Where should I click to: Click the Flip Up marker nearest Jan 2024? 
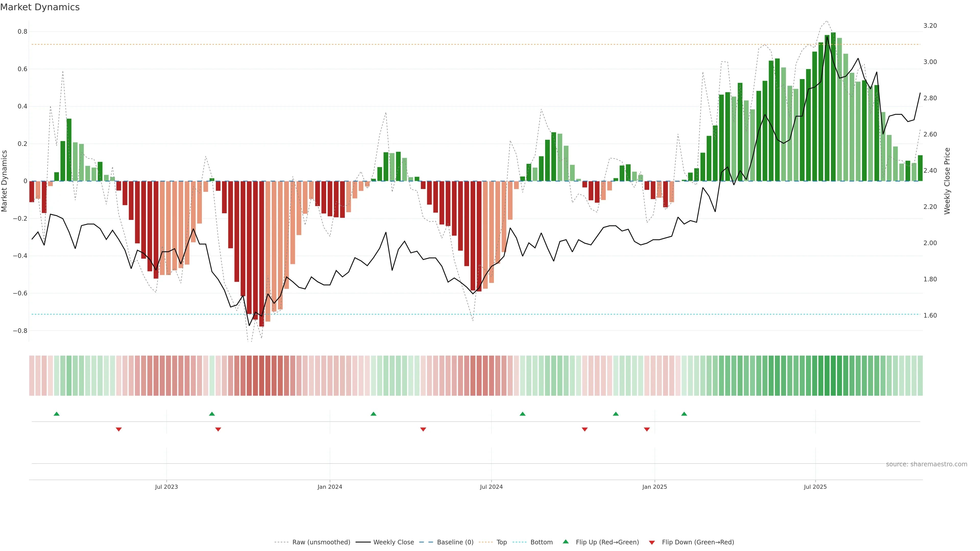pyautogui.click(x=373, y=414)
